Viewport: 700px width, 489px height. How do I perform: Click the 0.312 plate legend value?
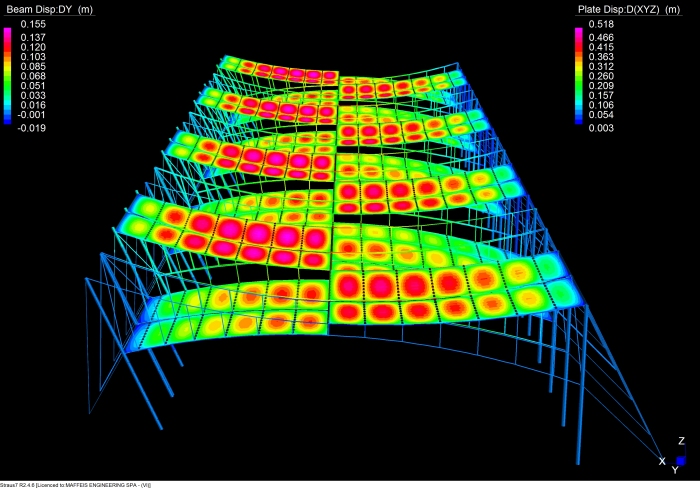point(601,66)
